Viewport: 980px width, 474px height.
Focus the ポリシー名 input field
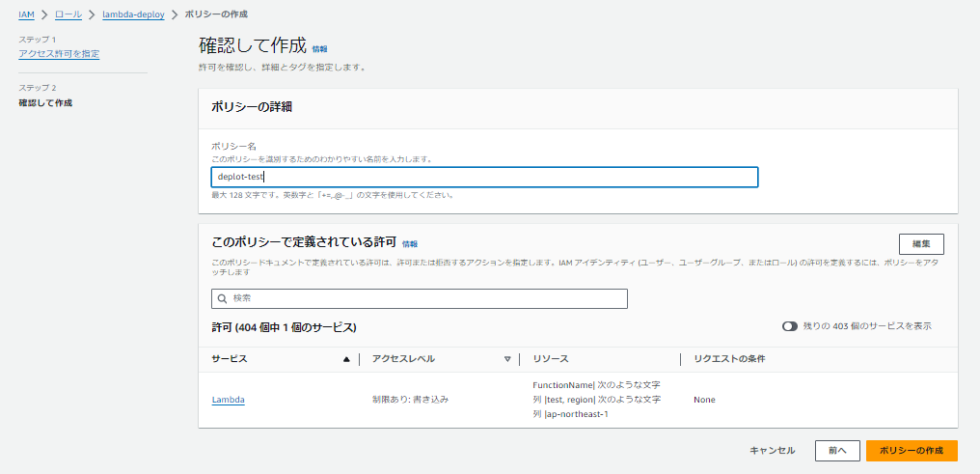click(x=484, y=177)
